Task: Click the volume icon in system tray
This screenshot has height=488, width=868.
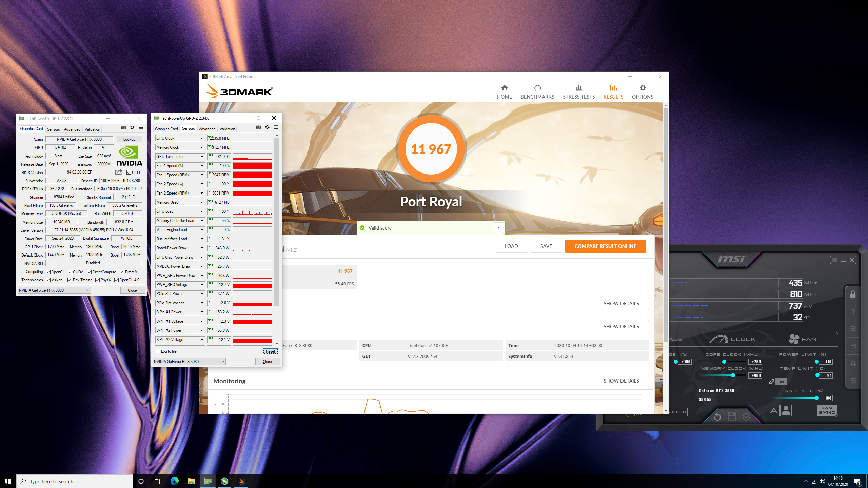Action: (822, 481)
